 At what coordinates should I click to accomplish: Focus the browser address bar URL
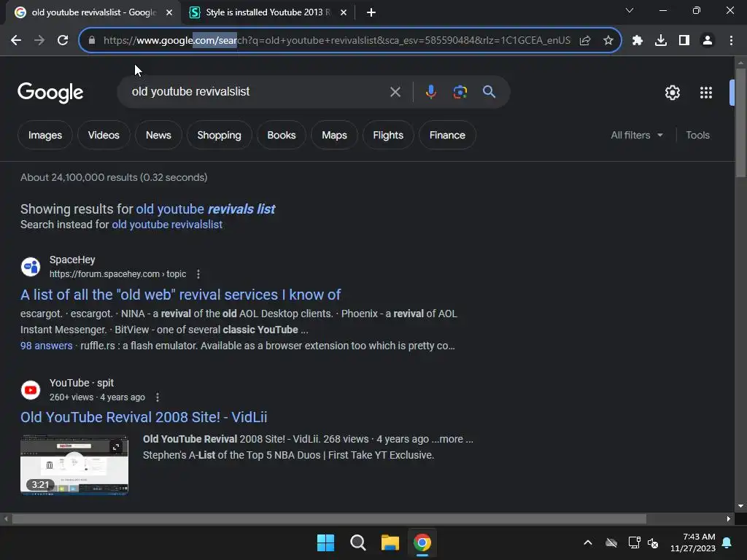(x=337, y=41)
